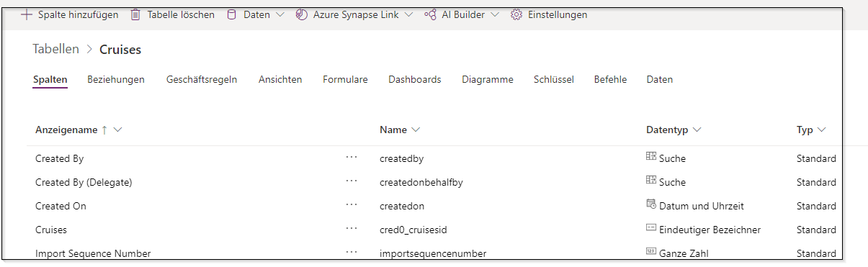This screenshot has height=267, width=868.
Task: Open the Created By column
Action: (x=60, y=158)
